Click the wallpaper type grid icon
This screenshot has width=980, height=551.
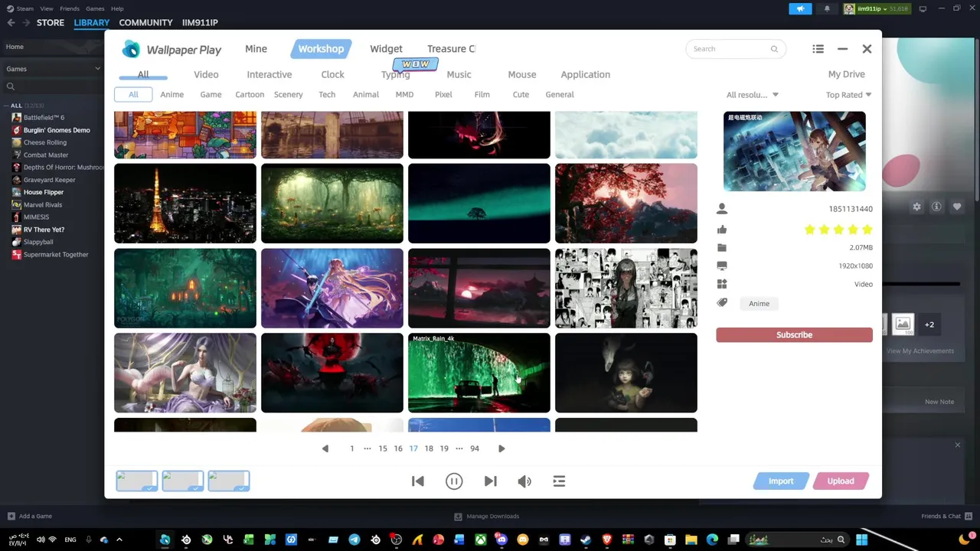(x=722, y=284)
